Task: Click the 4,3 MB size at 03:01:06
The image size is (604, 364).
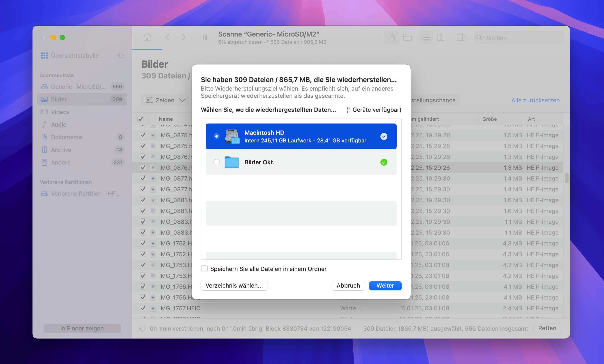Action: [x=512, y=243]
